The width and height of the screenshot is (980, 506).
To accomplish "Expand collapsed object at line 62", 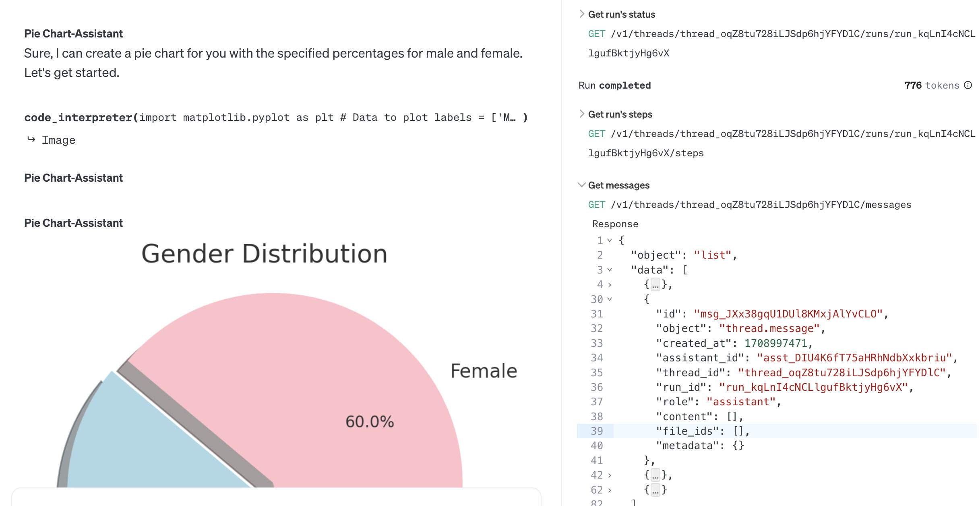I will click(x=610, y=490).
